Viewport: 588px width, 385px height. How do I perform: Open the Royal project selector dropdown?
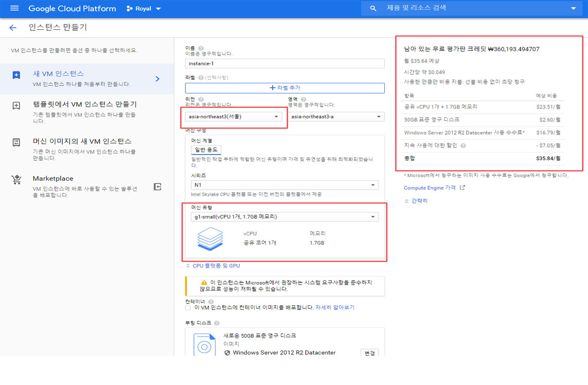coord(144,8)
